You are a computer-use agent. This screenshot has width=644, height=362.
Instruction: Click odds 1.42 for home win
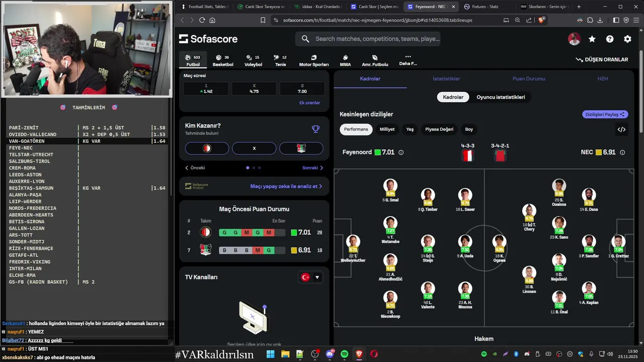tap(206, 89)
